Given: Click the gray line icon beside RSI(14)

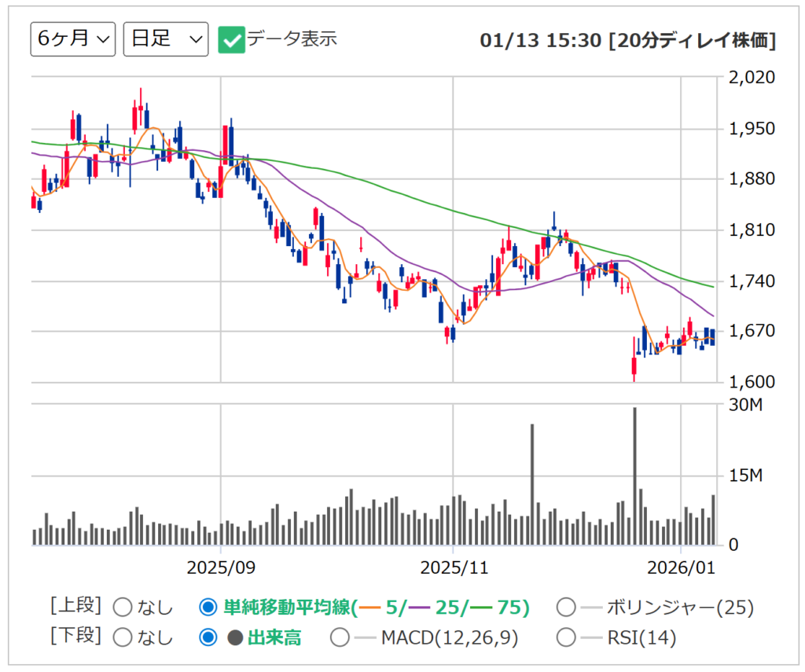Looking at the screenshot, I should pos(591,638).
